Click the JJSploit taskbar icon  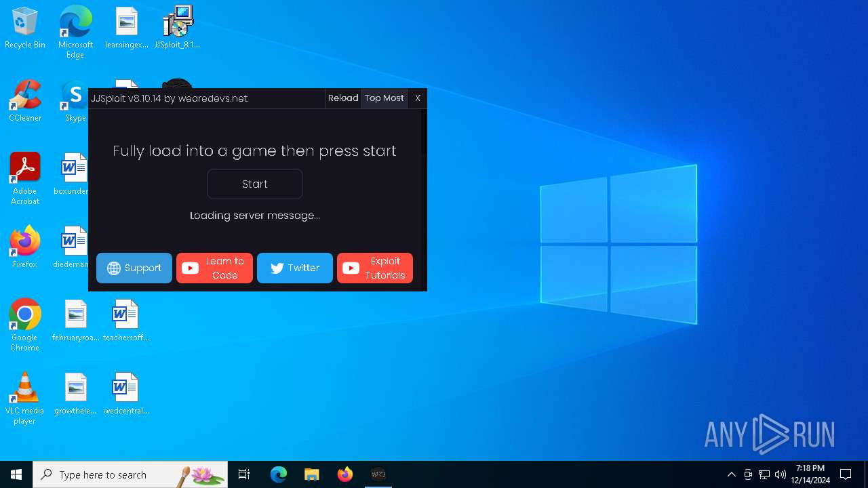pyautogui.click(x=378, y=474)
